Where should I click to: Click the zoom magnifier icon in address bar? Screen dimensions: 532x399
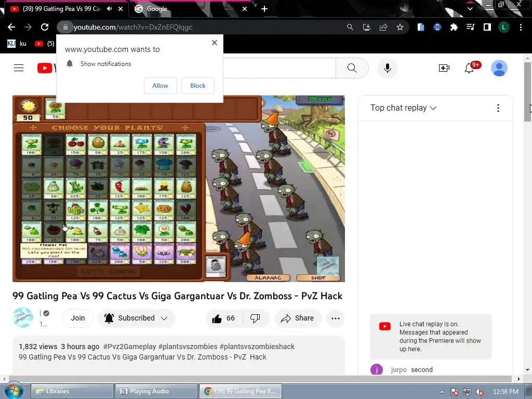(350, 27)
